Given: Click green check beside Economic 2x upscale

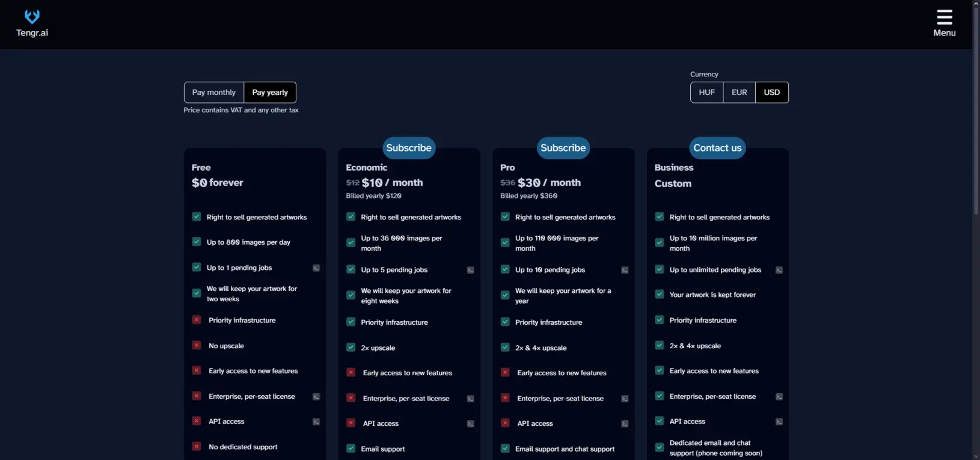Looking at the screenshot, I should [x=351, y=347].
